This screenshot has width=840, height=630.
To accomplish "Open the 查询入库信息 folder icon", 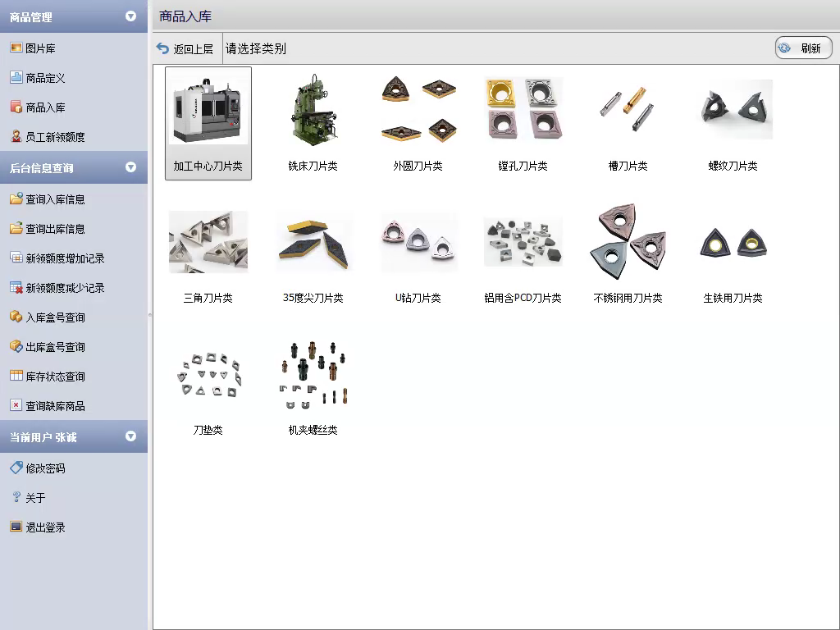I will [16, 199].
